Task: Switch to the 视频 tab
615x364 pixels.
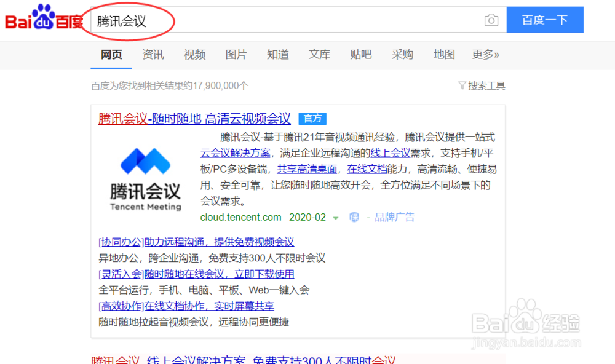Action: tap(194, 55)
